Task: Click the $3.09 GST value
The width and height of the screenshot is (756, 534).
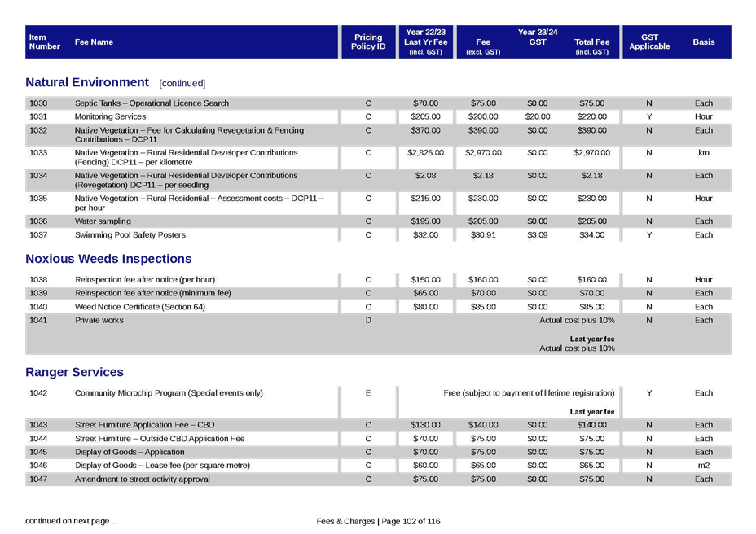Action: point(538,234)
